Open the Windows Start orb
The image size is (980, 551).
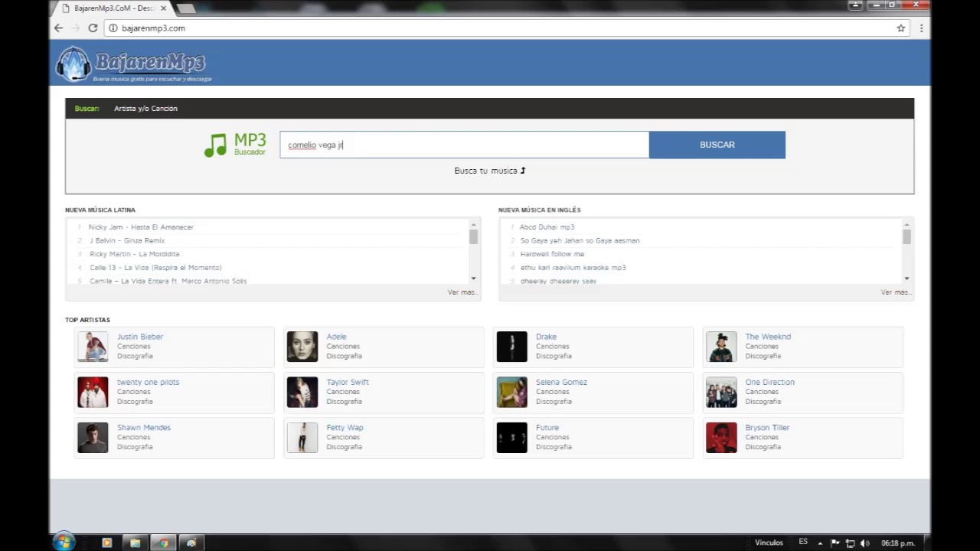(64, 542)
